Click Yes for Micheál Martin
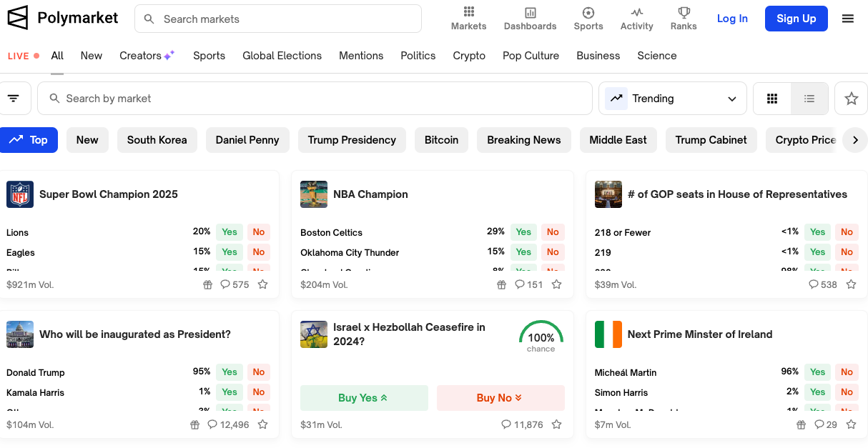This screenshot has width=868, height=448. [818, 372]
